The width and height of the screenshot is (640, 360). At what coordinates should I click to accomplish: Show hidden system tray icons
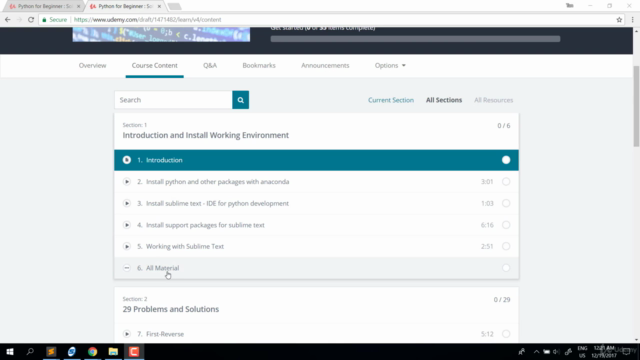[x=536, y=351]
